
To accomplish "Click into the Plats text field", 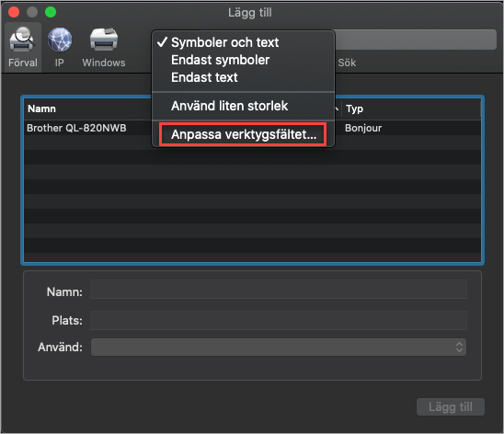I will [279, 320].
